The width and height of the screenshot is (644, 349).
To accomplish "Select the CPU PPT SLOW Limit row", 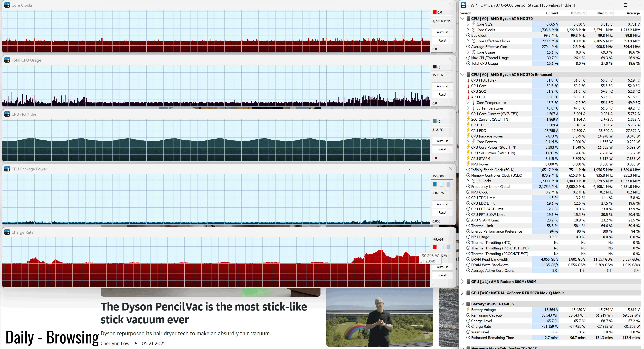I will click(550, 214).
